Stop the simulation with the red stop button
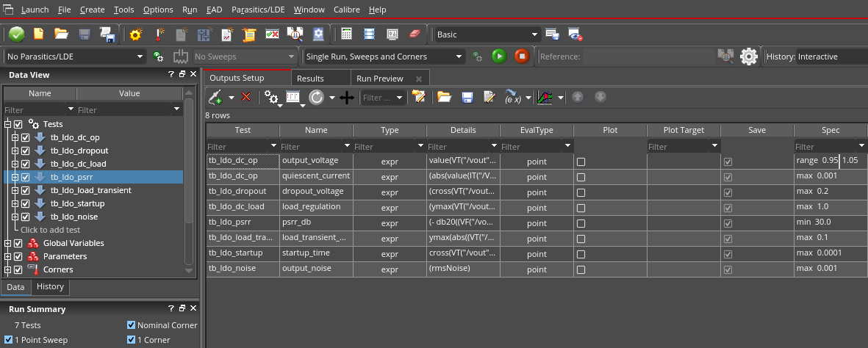Viewport: 868px width, 348px height. [522, 57]
